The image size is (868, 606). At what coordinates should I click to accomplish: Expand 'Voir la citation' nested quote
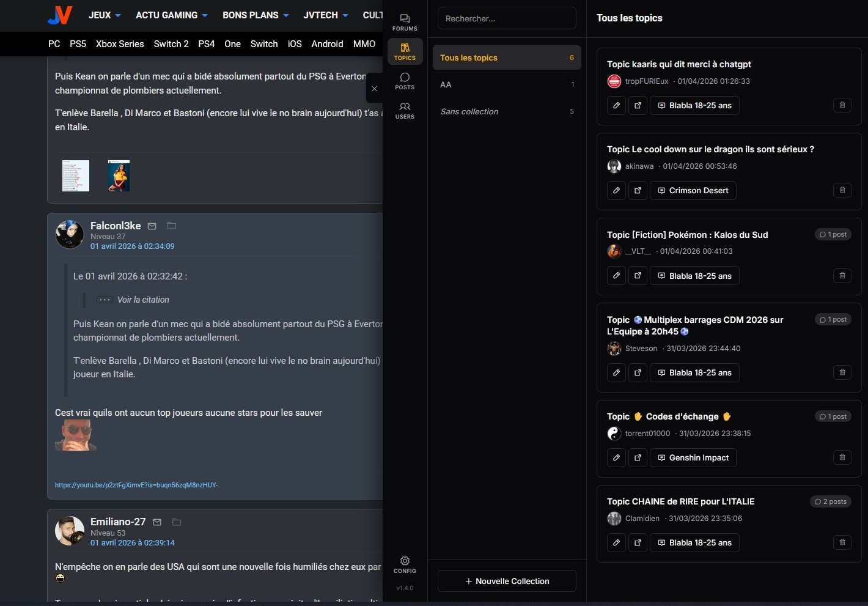[x=133, y=300]
